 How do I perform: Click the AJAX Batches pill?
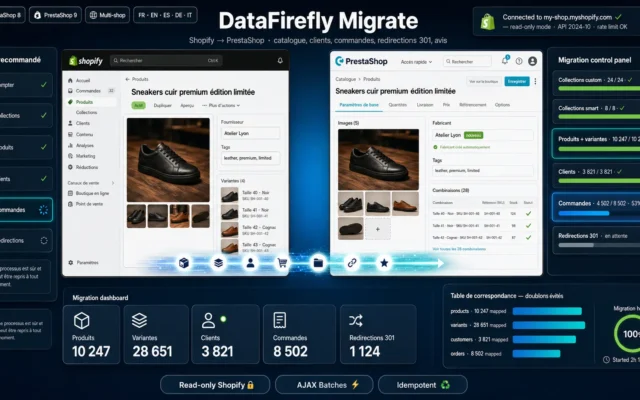(x=324, y=385)
